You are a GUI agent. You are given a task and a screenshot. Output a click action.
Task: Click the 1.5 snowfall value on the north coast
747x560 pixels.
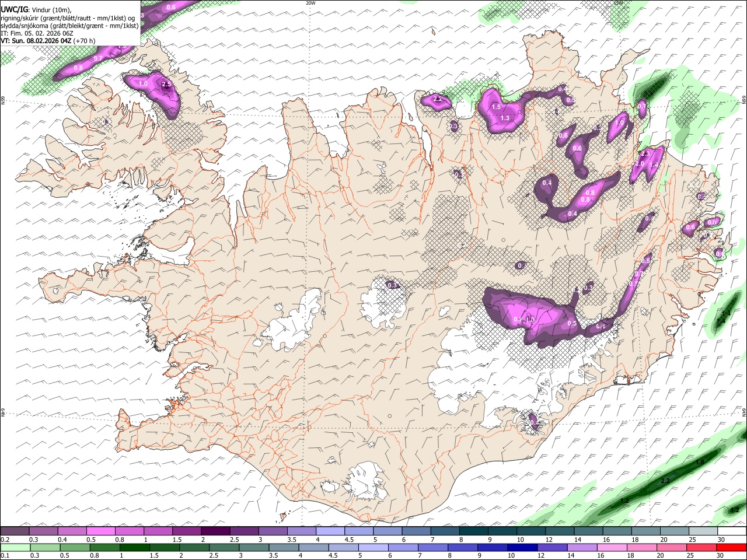pyautogui.click(x=496, y=107)
